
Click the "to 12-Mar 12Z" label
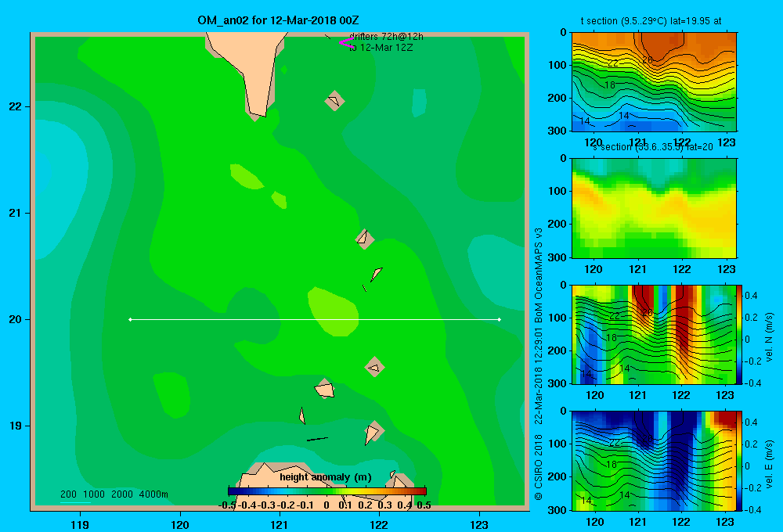tap(381, 48)
